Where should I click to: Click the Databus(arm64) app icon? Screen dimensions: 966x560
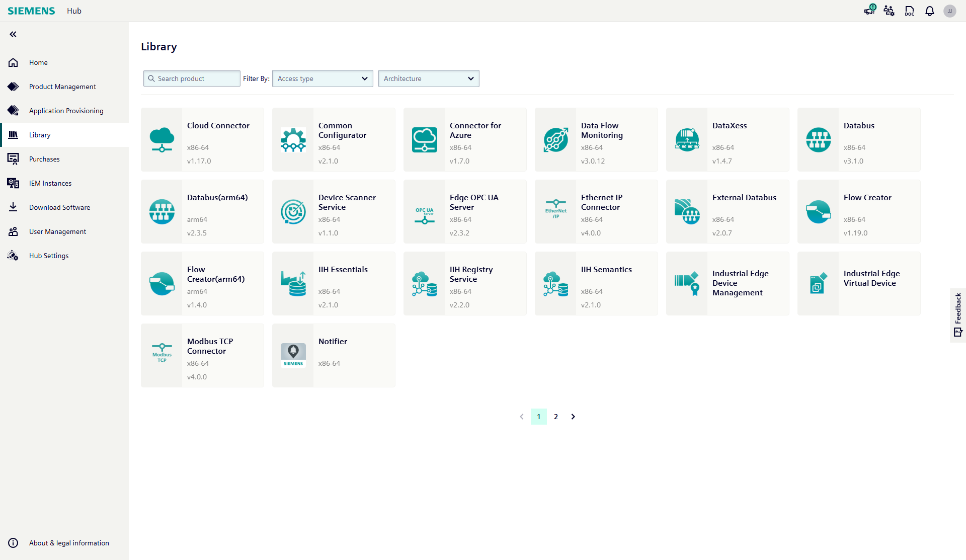tap(162, 212)
